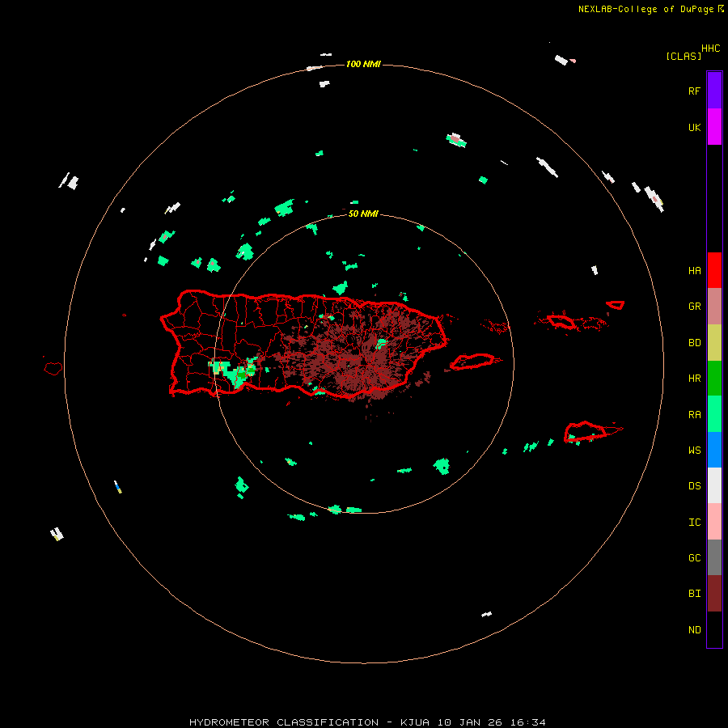Click the GC legend label
The height and width of the screenshot is (728, 728).
694,557
